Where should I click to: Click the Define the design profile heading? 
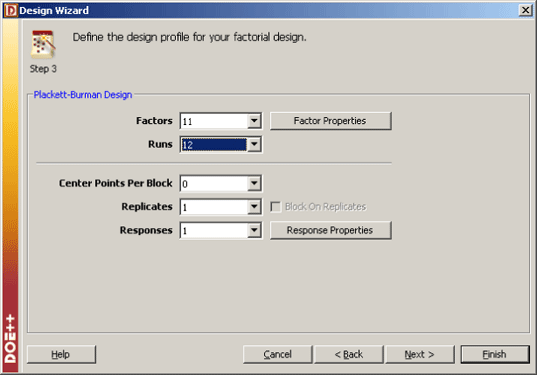[189, 37]
